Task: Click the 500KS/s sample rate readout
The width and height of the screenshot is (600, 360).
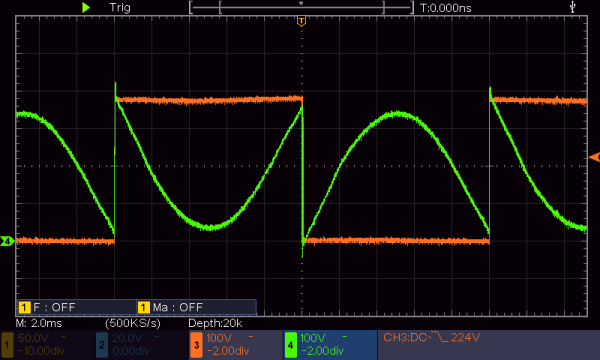Action: [x=133, y=323]
